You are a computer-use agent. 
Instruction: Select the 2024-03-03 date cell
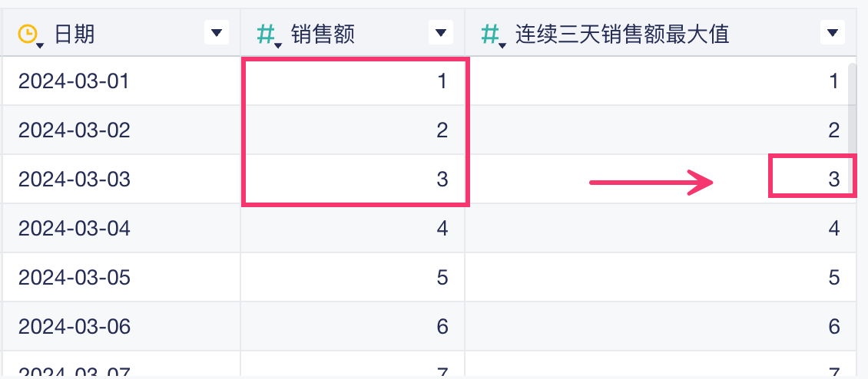(75, 180)
